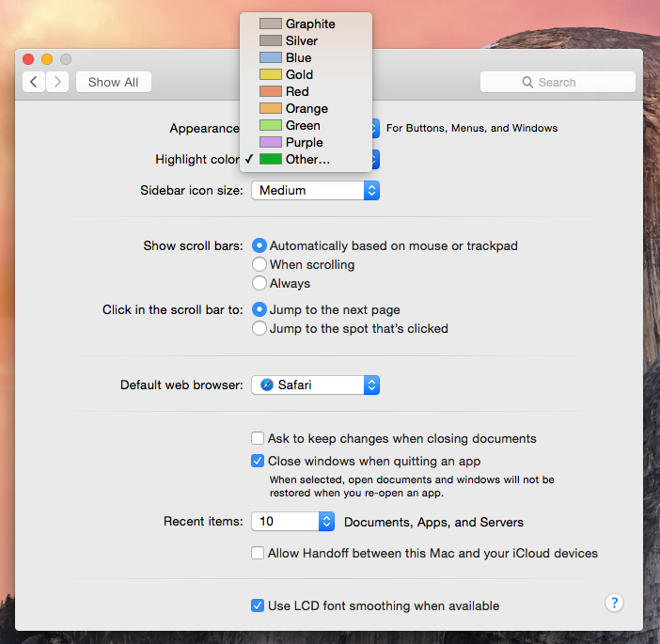Click the Show All button
The height and width of the screenshot is (644, 660).
[x=113, y=82]
